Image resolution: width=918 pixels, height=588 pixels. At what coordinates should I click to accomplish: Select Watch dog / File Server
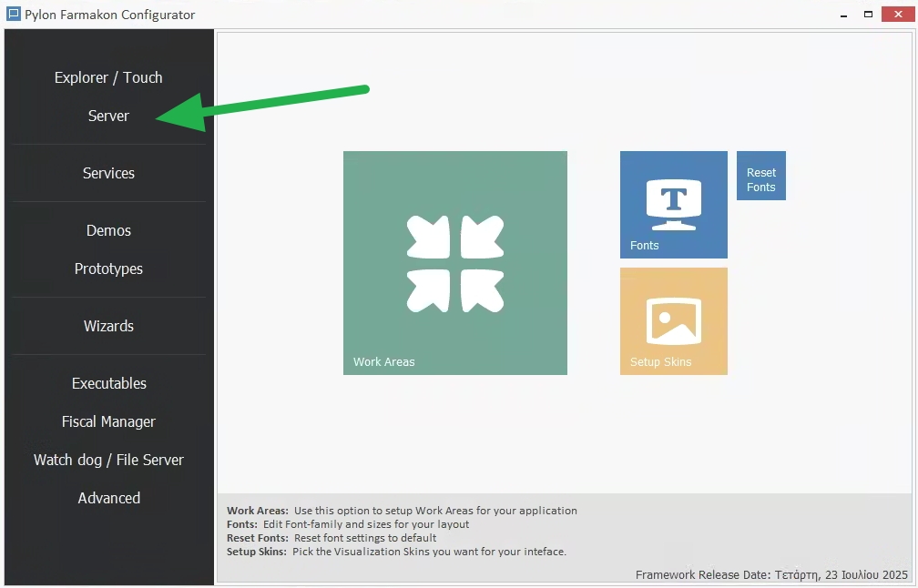pos(108,460)
